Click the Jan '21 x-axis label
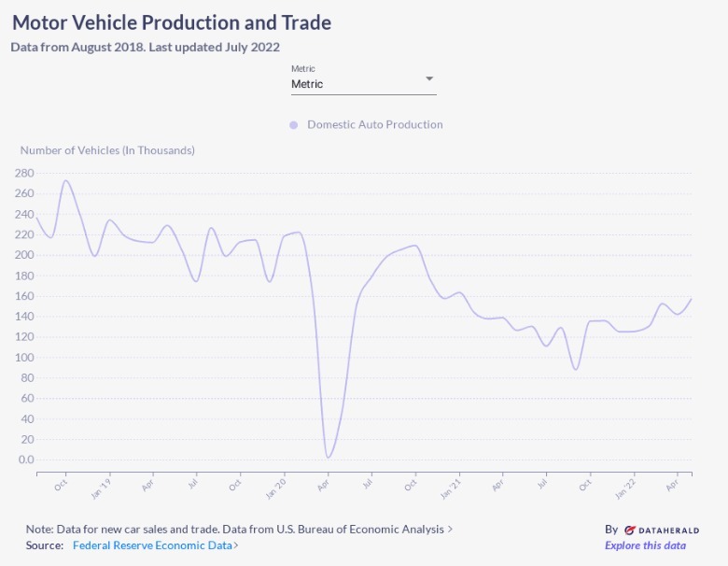Image resolution: width=728 pixels, height=566 pixels. pos(451,488)
